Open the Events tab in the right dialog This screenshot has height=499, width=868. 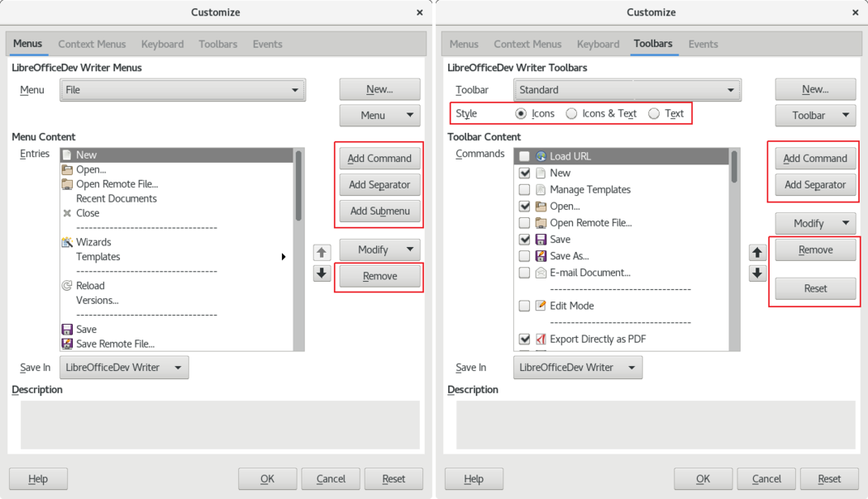pyautogui.click(x=703, y=44)
